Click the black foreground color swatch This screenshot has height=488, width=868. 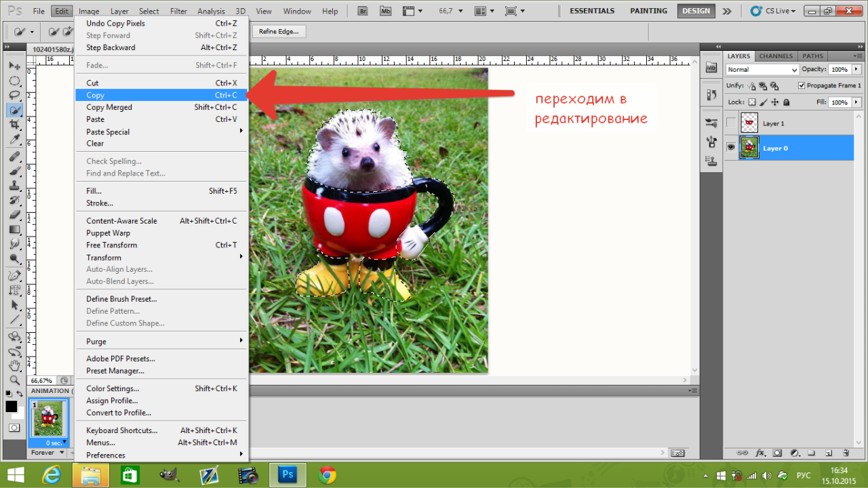12,406
